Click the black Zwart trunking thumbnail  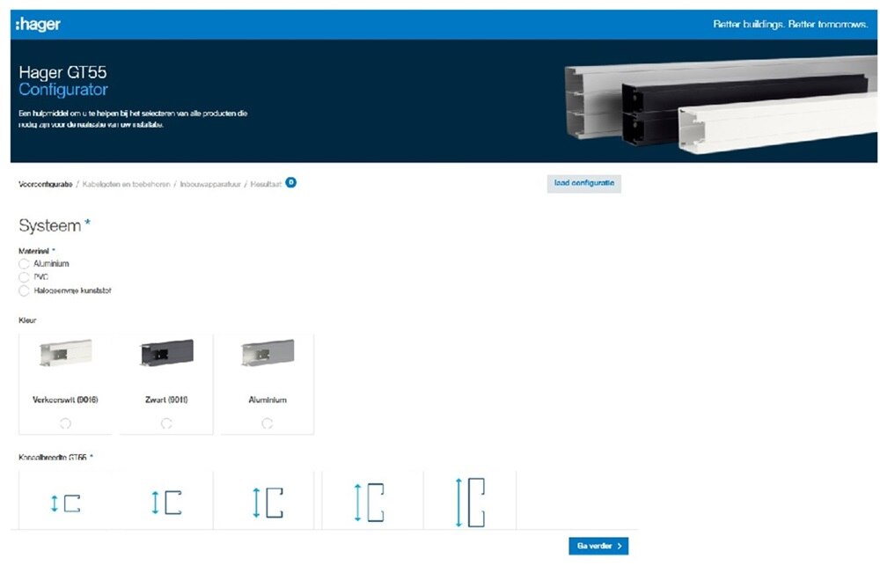click(x=166, y=353)
